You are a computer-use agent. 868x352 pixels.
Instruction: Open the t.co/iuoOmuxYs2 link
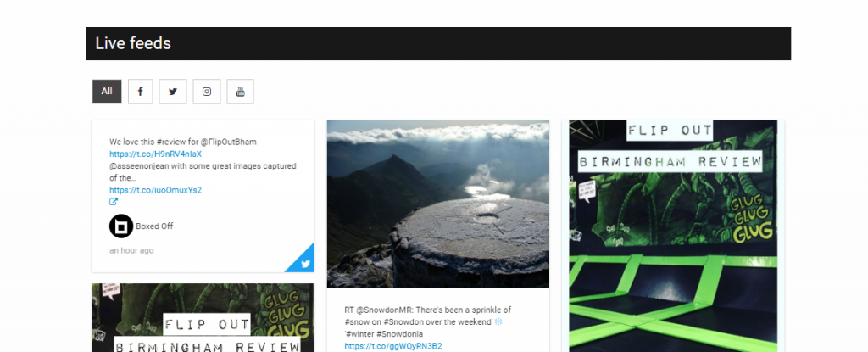[x=156, y=190]
